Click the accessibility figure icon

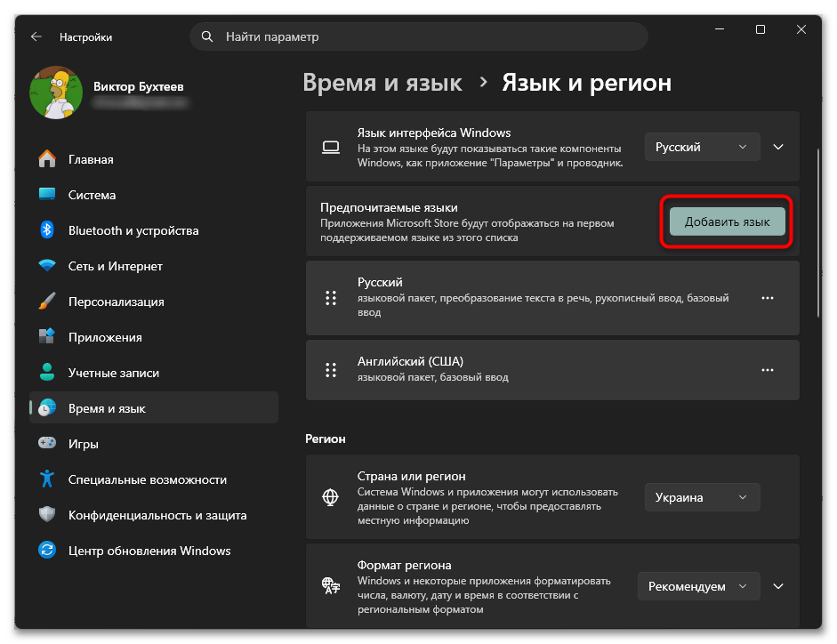tap(47, 479)
